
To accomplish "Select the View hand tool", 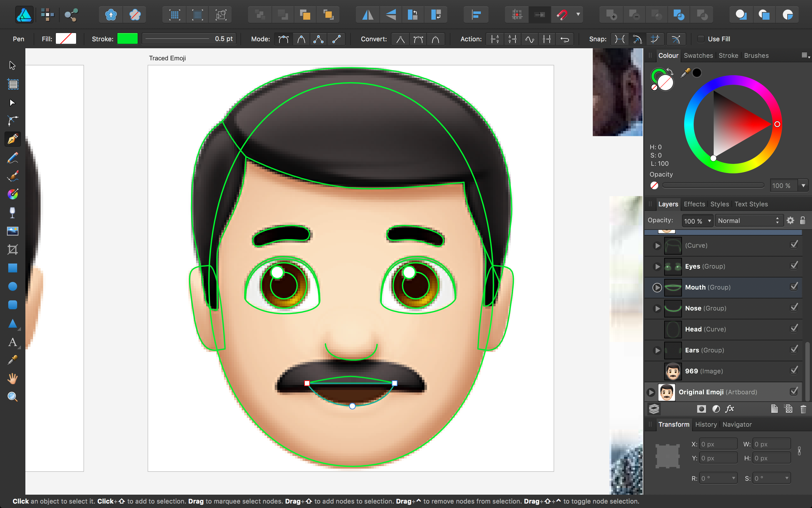I will [13, 379].
